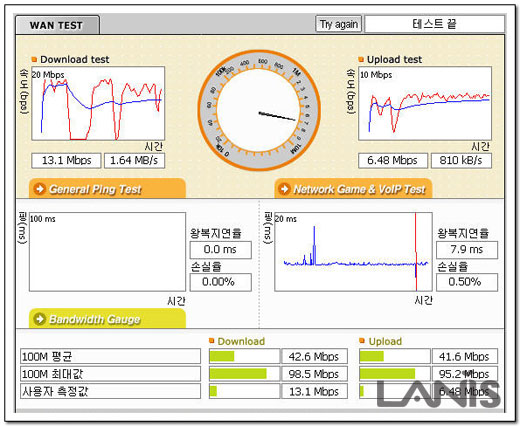520x426 pixels.
Task: Click the bullet beside Bandwidth Gauge Upload label
Action: click(x=362, y=340)
